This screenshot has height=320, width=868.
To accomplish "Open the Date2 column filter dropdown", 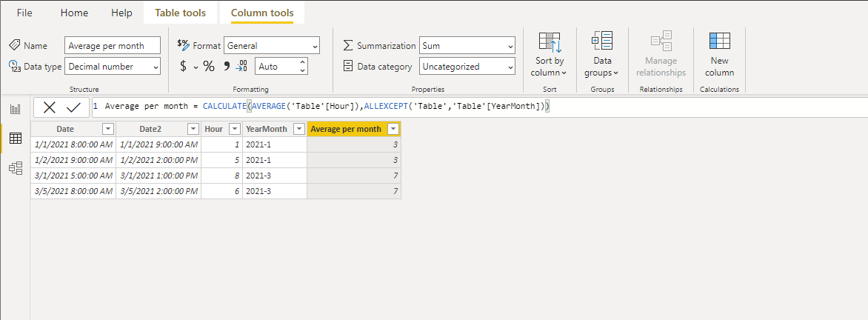I will pos(193,129).
